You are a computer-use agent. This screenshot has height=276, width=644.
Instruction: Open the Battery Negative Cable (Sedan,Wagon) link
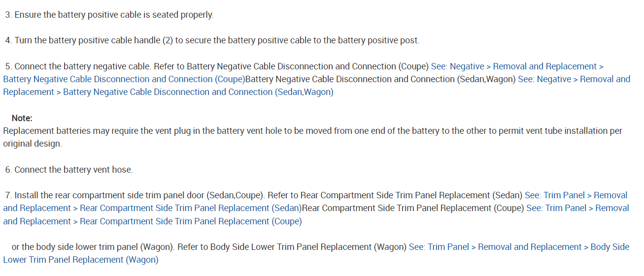click(x=198, y=92)
